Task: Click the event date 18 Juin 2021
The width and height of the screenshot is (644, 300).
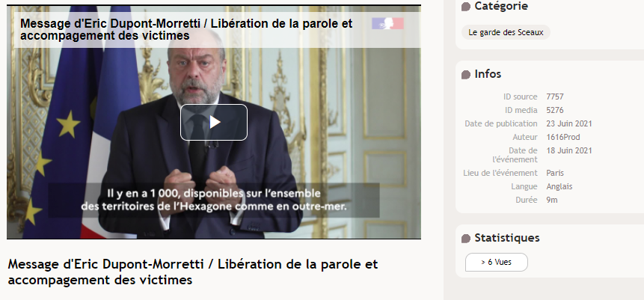Action: [569, 151]
